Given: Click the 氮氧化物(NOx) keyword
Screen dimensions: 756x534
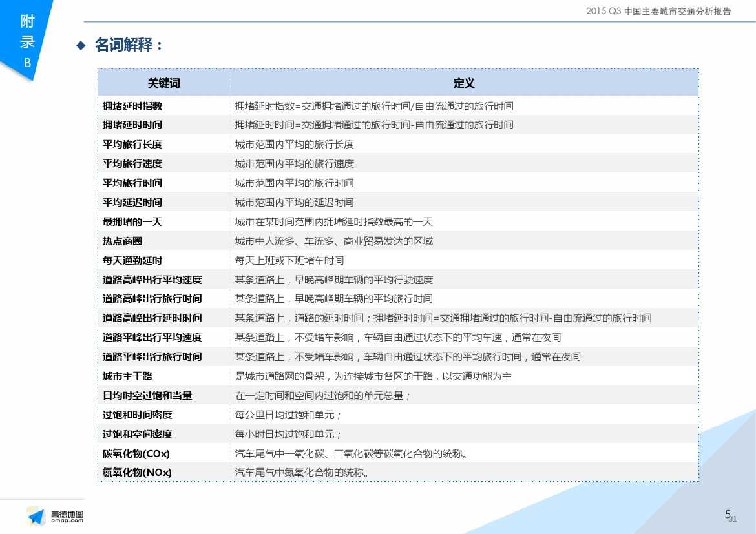Looking at the screenshot, I should [137, 473].
